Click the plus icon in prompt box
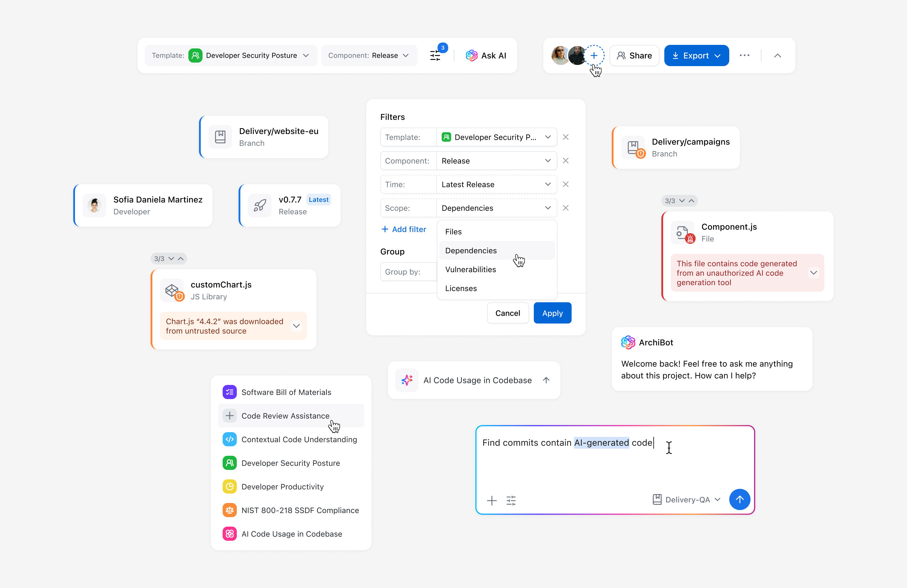 click(492, 500)
